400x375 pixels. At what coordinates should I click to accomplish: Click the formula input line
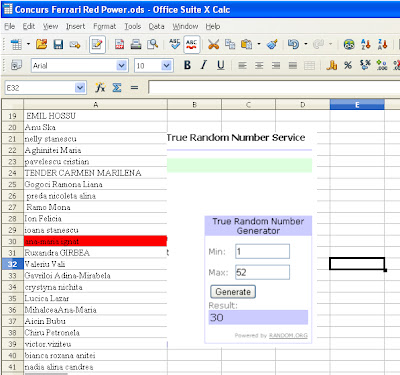tap(274, 88)
